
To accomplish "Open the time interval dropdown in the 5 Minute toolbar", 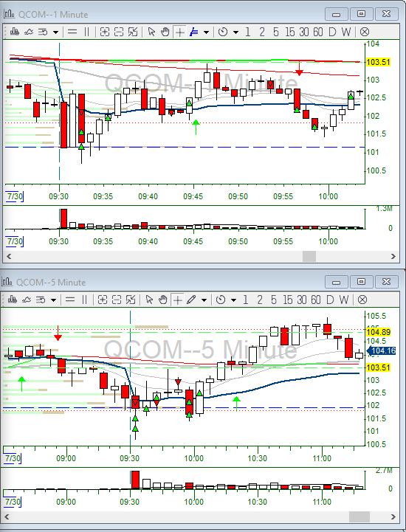I will [233, 300].
